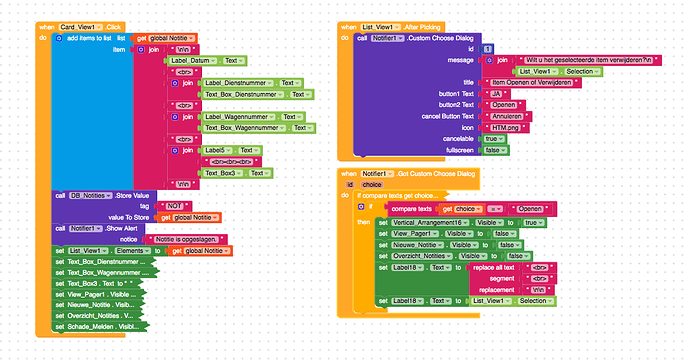
Task: Select choice parameter of Got Custom Choose Dialog
Action: (372, 185)
